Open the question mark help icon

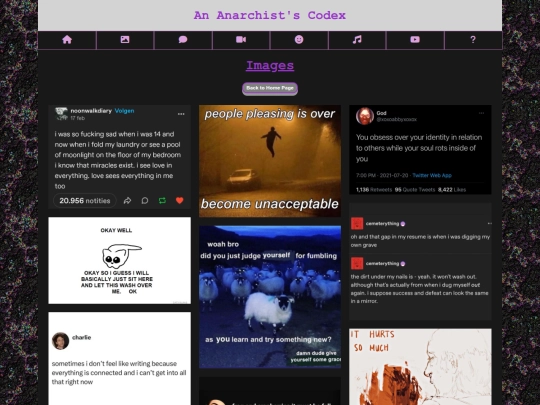(473, 40)
